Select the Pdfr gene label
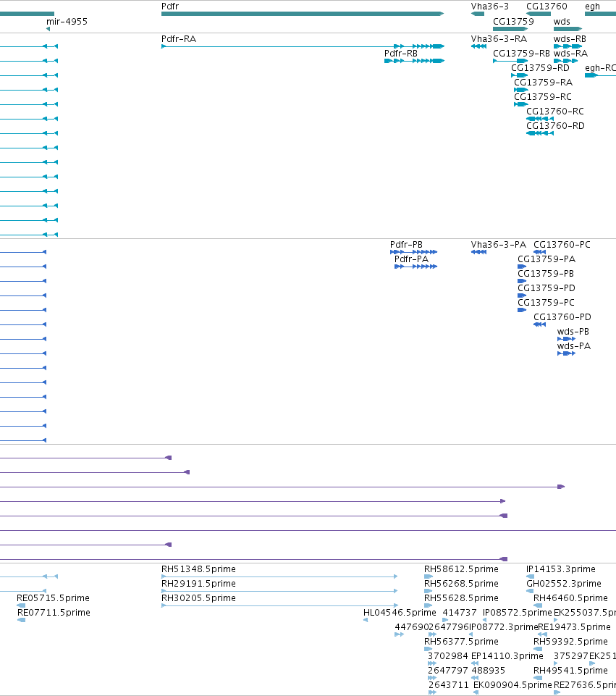The image size is (616, 696). (x=170, y=7)
